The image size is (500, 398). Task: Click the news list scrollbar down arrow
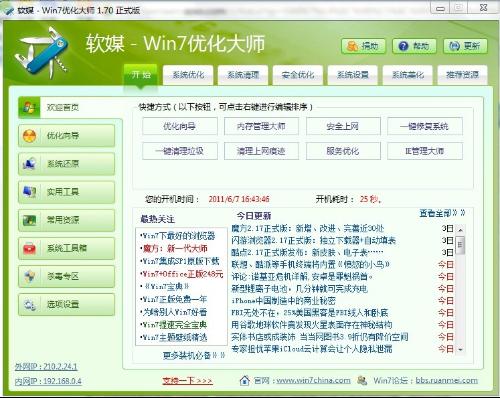pos(460,349)
